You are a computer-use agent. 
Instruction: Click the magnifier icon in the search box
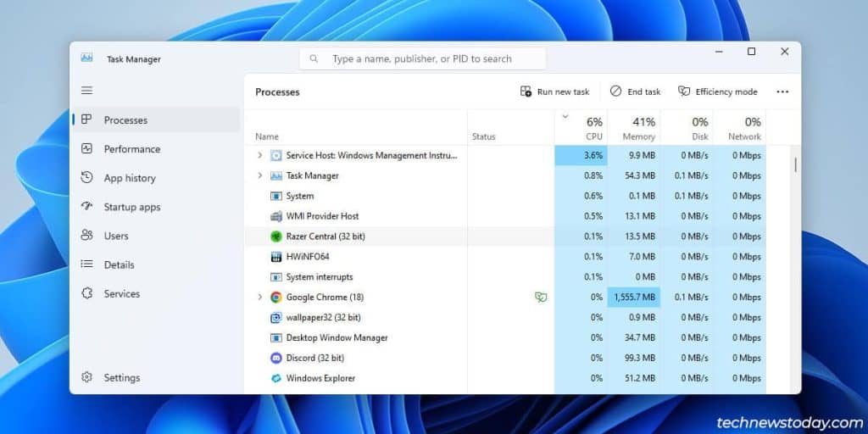tap(314, 58)
